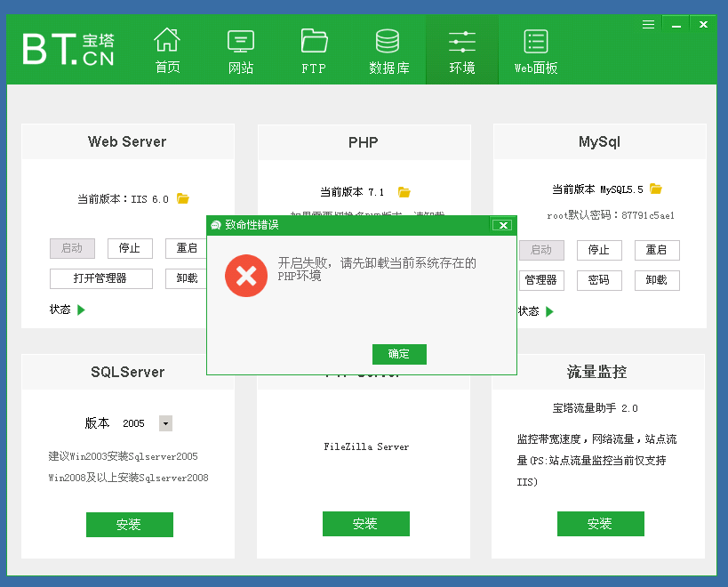Click 当前版本 7.1 text in PHP
728x587 pixels.
tap(352, 192)
